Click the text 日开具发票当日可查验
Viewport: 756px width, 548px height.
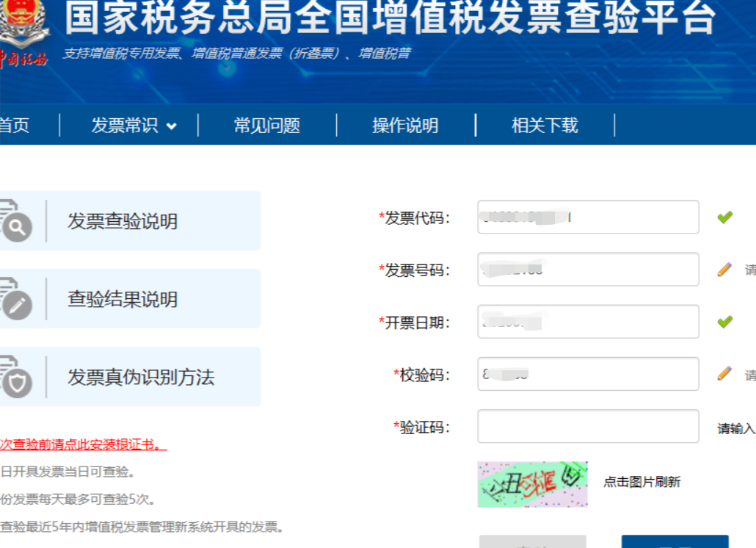click(x=67, y=472)
